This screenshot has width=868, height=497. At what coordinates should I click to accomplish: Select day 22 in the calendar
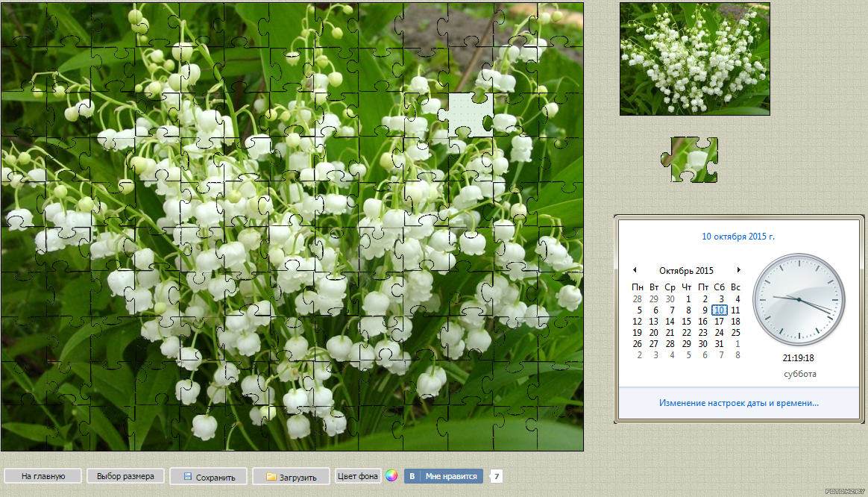click(687, 332)
